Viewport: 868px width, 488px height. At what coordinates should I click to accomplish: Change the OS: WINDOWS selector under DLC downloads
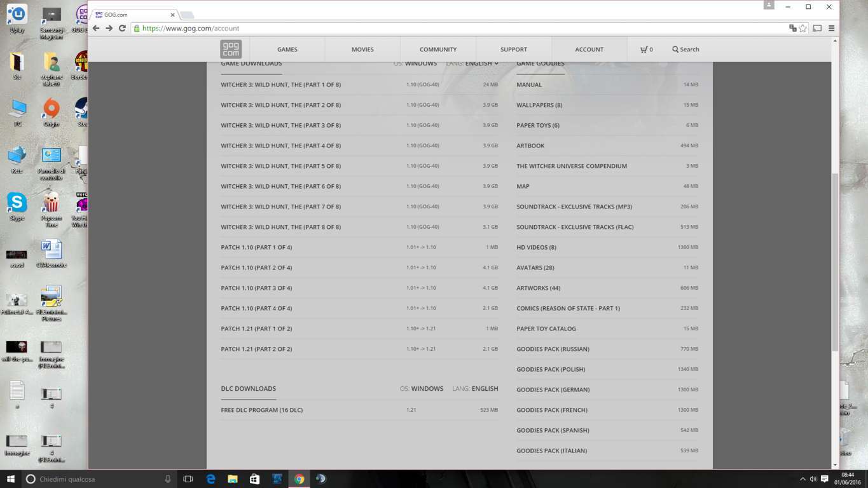(422, 389)
